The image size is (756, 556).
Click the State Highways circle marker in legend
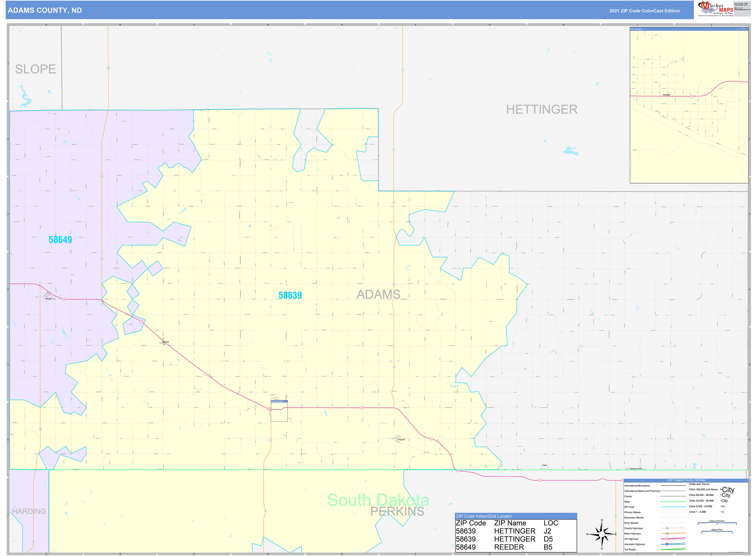tap(667, 534)
